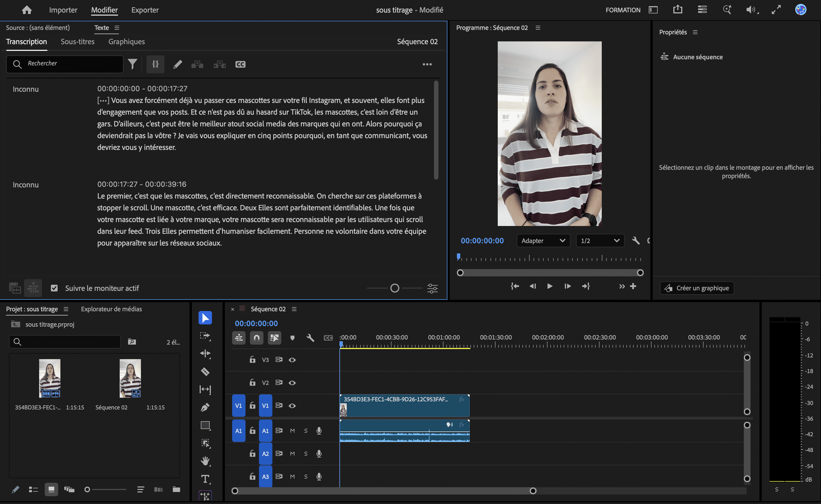Switch to the Exporter tab
Screen dimensions: 821x504
coord(145,10)
